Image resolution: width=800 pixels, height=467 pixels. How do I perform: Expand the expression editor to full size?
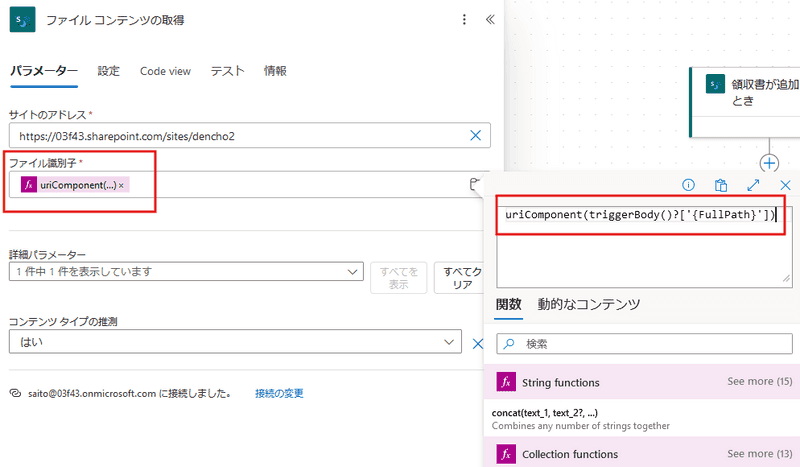753,185
